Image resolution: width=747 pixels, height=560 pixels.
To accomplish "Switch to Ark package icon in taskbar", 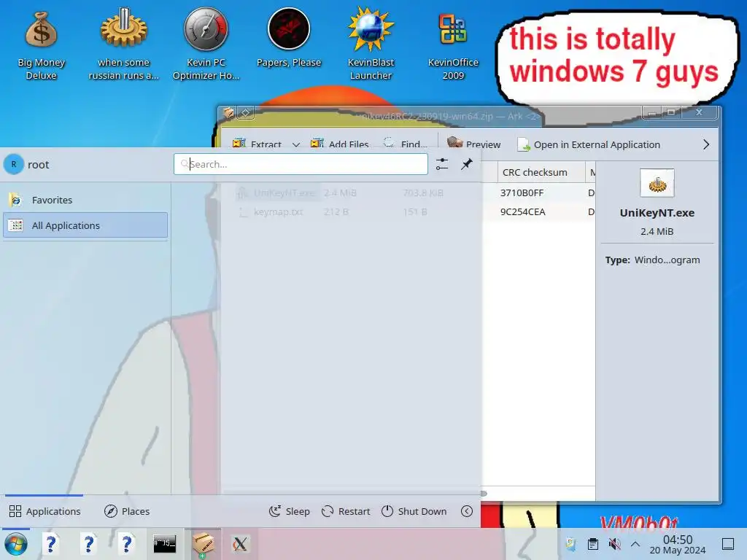I will point(203,544).
